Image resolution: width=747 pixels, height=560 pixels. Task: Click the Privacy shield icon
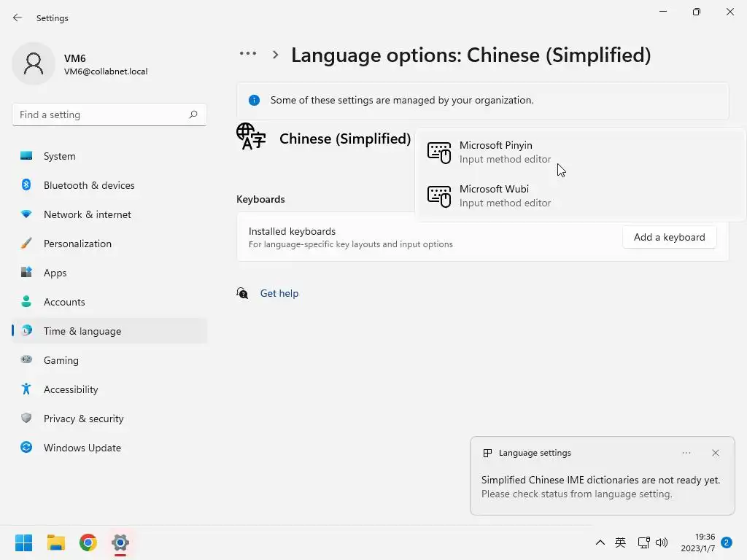pyautogui.click(x=26, y=418)
